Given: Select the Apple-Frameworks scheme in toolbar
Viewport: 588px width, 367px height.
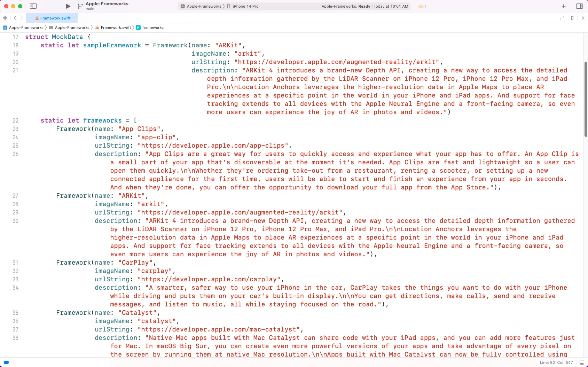Looking at the screenshot, I should [201, 6].
